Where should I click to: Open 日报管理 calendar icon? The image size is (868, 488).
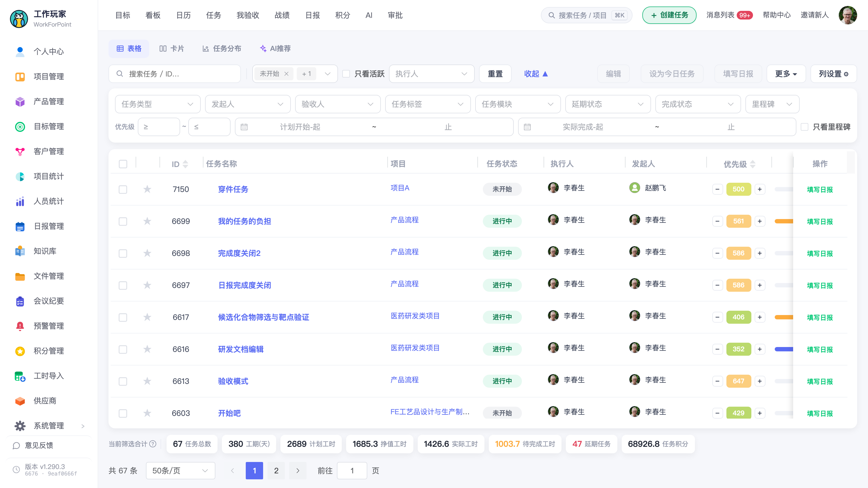click(20, 226)
